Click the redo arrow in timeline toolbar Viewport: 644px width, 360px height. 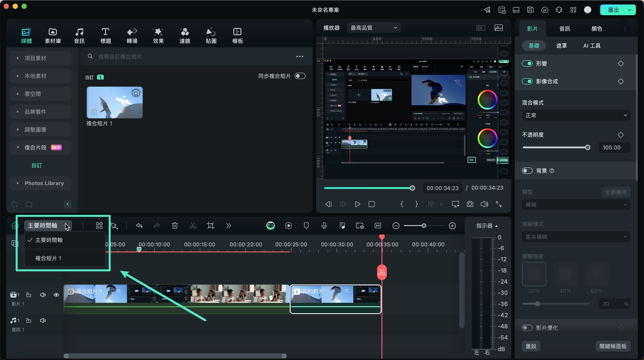coord(157,226)
